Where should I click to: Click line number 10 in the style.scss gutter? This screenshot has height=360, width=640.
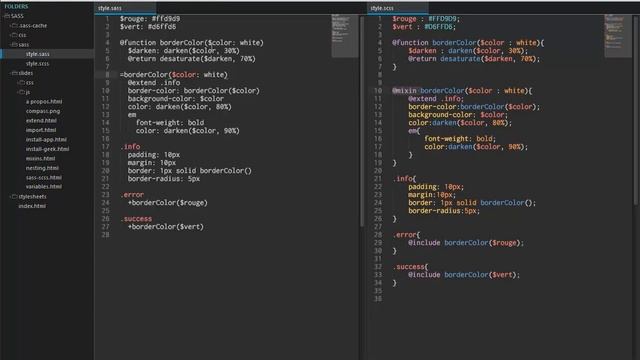point(378,91)
